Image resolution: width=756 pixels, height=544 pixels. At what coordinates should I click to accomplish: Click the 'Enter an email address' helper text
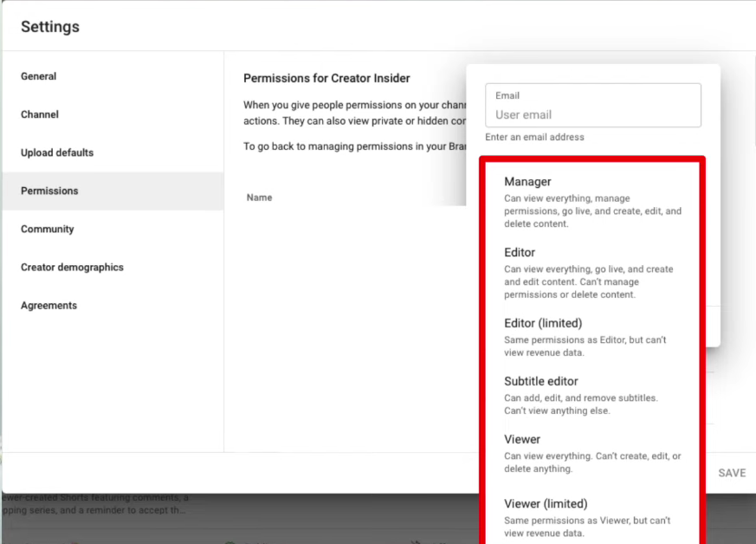click(x=534, y=137)
